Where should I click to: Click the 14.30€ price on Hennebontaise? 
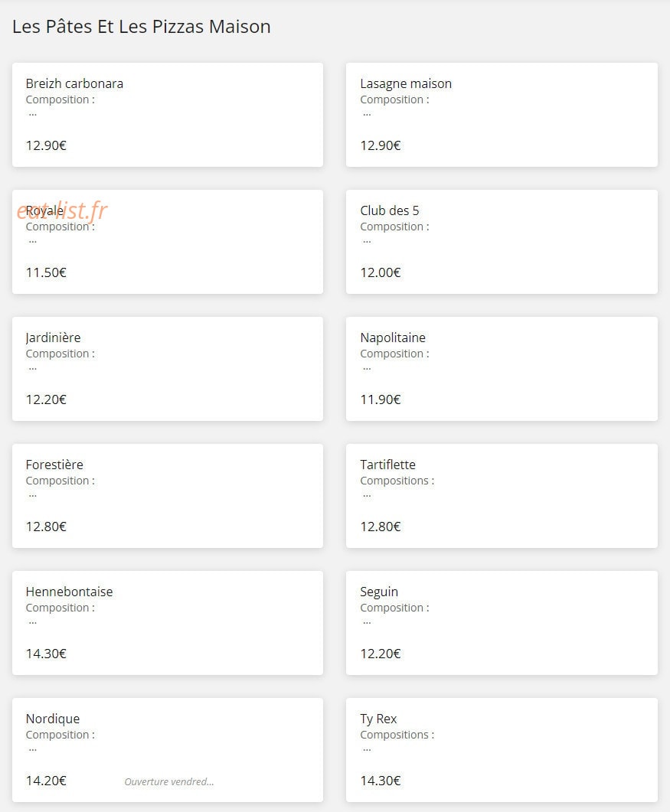[x=46, y=654]
